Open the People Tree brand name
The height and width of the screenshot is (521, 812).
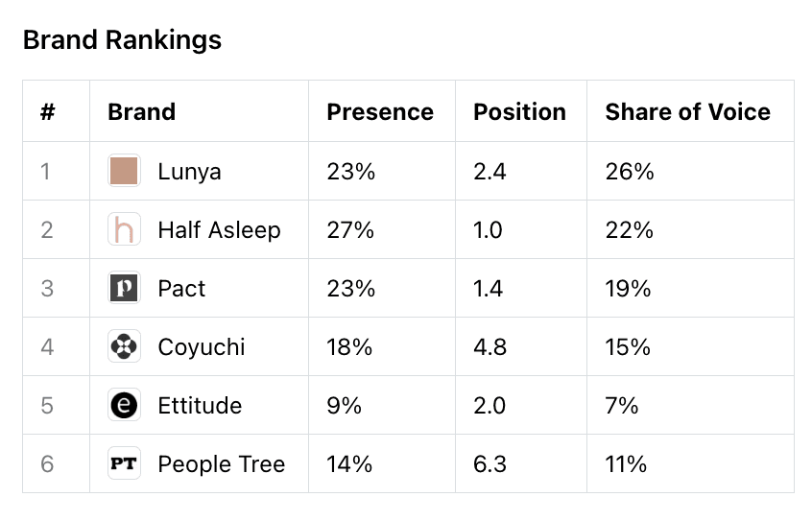[221, 464]
